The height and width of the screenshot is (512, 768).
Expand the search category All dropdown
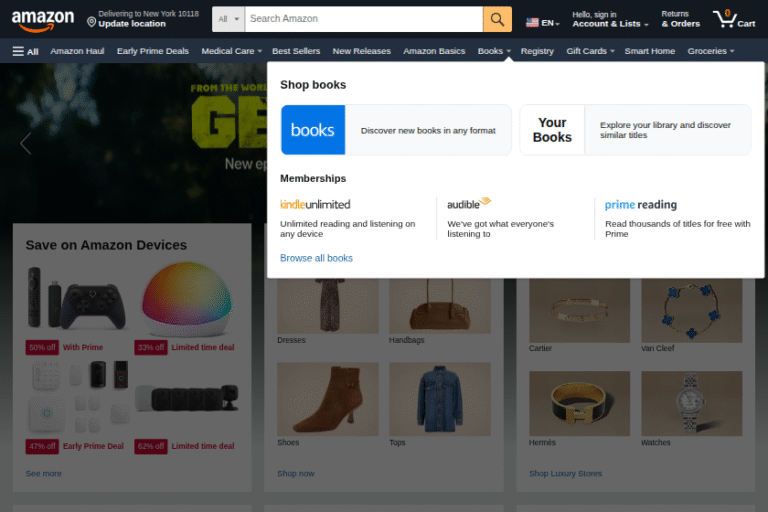point(229,19)
